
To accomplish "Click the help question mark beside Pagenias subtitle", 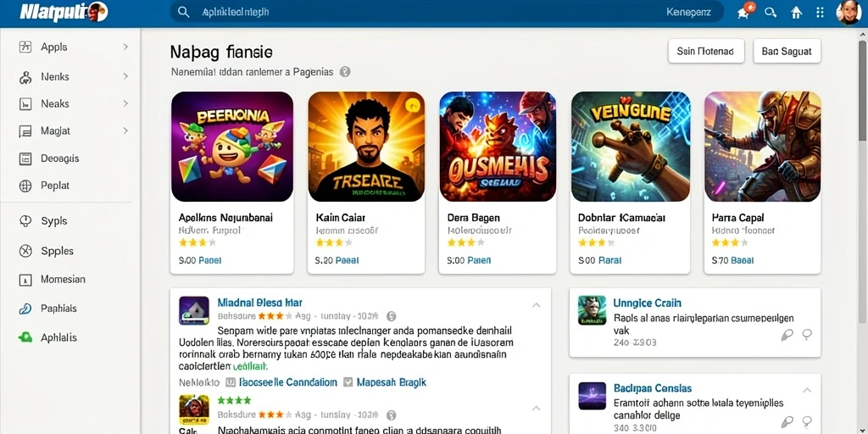I will (x=345, y=71).
